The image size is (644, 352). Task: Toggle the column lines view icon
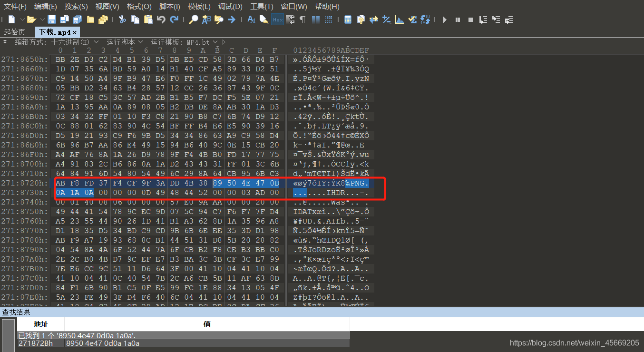pos(316,20)
